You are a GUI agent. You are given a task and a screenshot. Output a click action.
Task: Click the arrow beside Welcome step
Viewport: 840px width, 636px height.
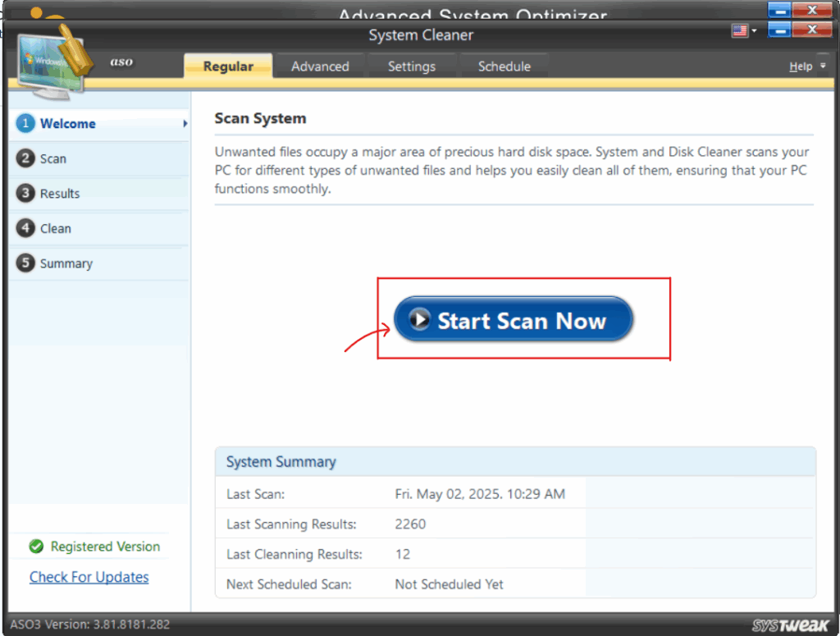click(x=185, y=124)
